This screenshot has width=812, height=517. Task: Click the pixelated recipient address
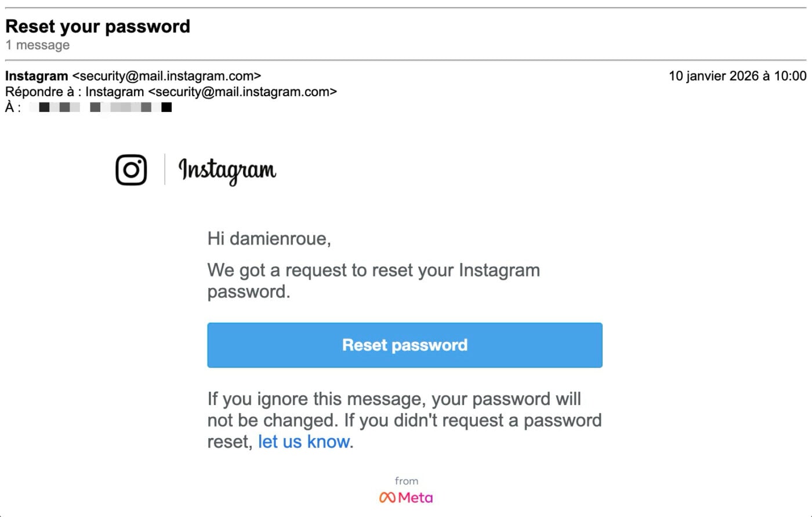pyautogui.click(x=101, y=107)
